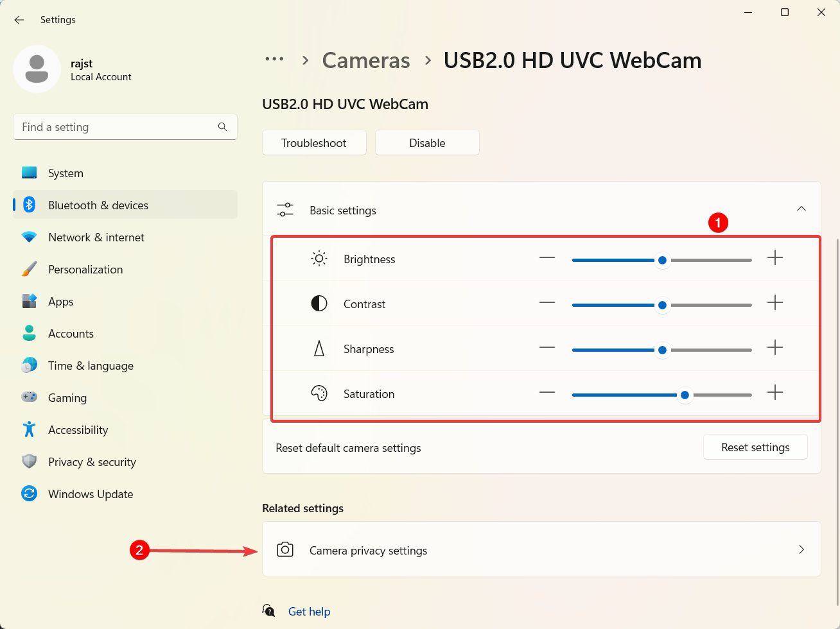Viewport: 840px width, 629px height.
Task: Click the Saturation palette icon
Action: pos(319,393)
